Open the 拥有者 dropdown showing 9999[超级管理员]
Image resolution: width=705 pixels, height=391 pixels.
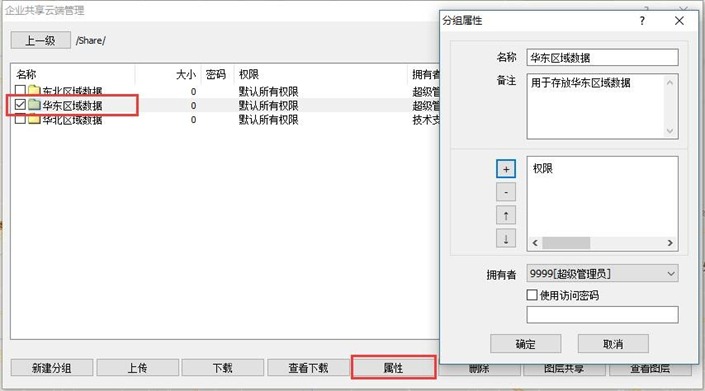coord(602,274)
